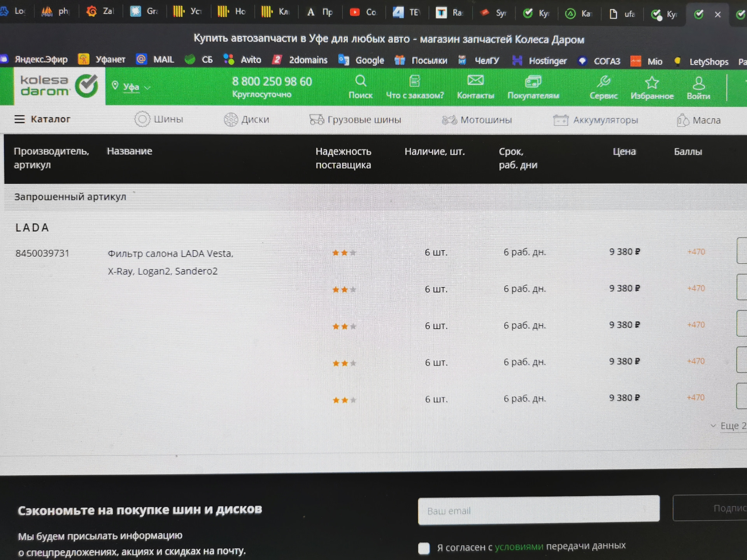Open the Сервис wrench icon
Image resolution: width=747 pixels, height=560 pixels.
click(x=603, y=82)
